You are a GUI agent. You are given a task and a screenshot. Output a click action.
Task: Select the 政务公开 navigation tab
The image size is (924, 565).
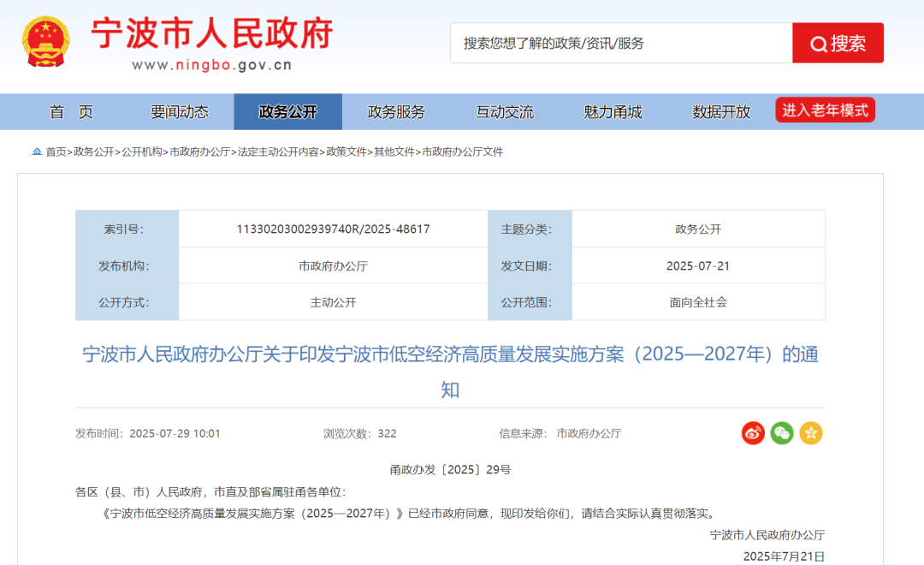287,112
